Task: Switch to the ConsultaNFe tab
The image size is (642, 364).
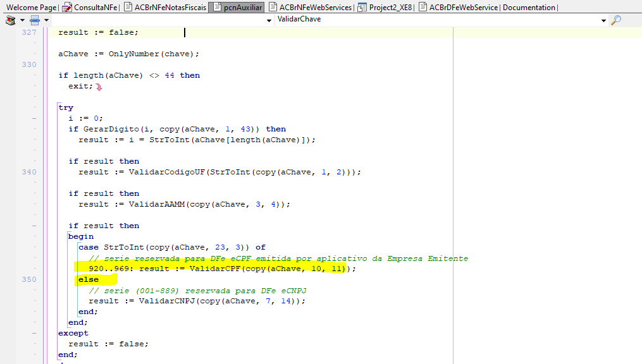Action: (90, 8)
